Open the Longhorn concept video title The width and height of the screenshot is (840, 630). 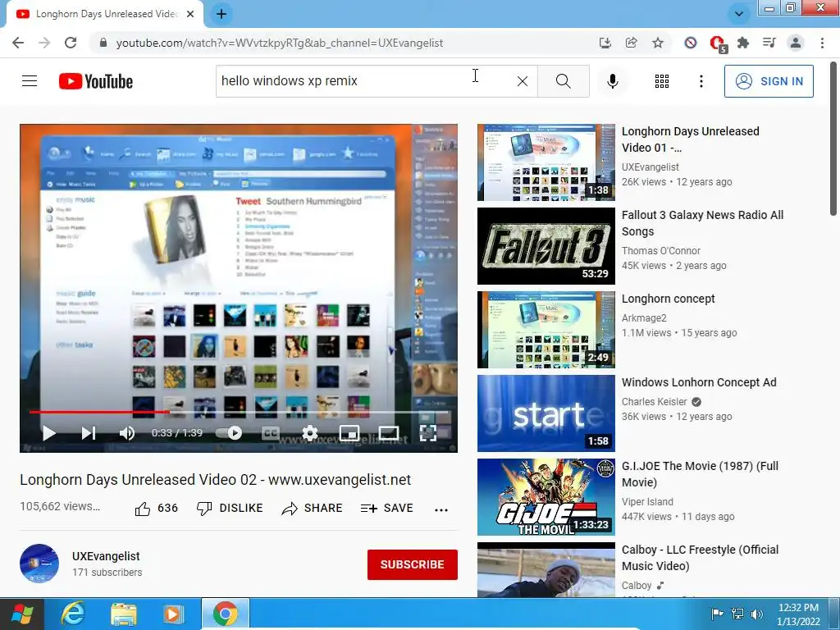tap(668, 299)
